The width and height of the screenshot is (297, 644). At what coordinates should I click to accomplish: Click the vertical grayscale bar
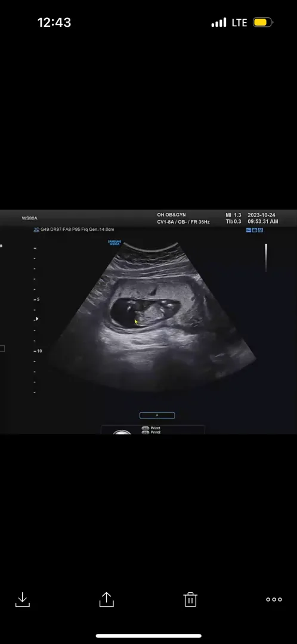(266, 258)
